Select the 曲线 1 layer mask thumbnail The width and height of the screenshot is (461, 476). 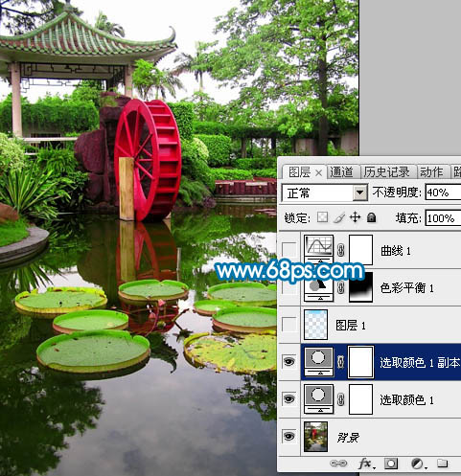(x=361, y=250)
